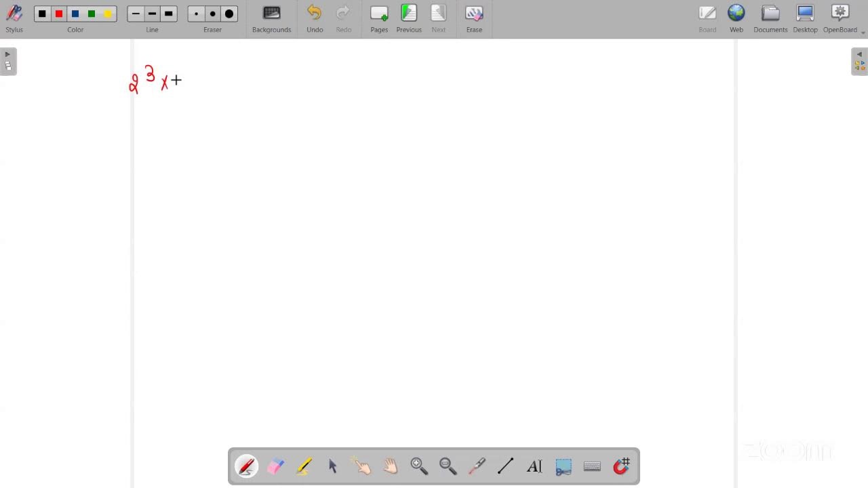Show the Desktop

805,18
